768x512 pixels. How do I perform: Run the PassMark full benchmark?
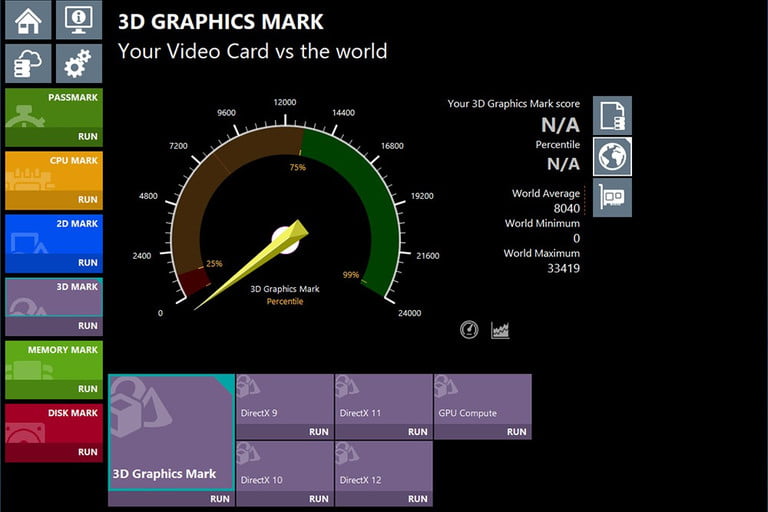tap(54, 137)
